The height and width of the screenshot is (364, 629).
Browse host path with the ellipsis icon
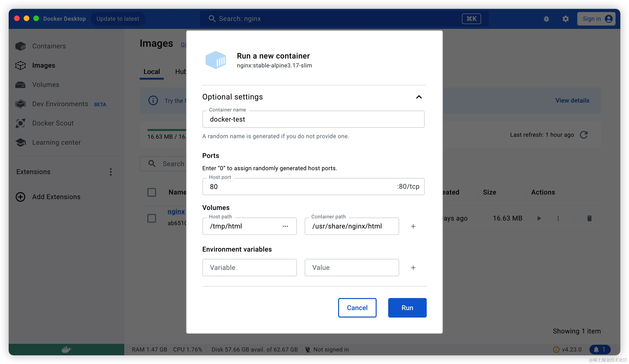coord(285,226)
